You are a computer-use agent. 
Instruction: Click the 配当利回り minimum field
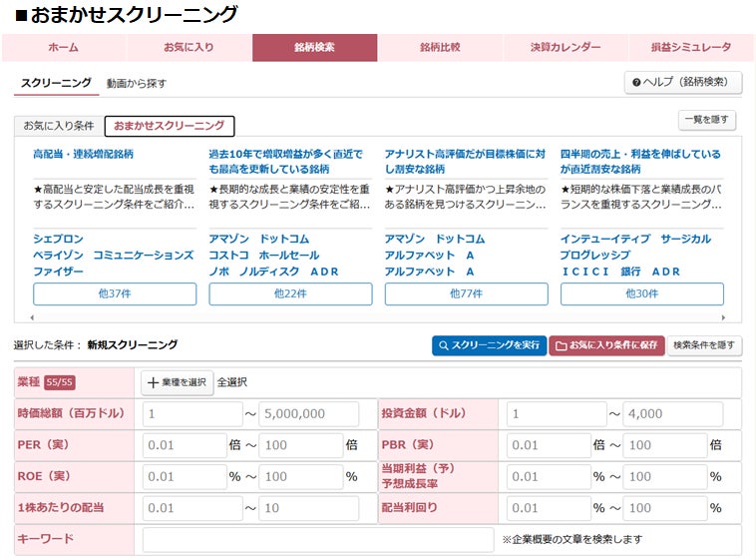click(x=549, y=508)
